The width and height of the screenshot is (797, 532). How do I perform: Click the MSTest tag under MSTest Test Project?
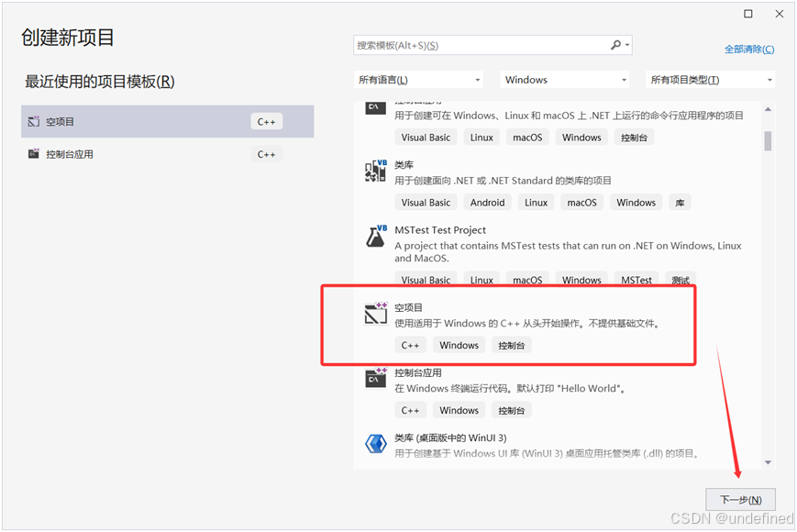(636, 280)
